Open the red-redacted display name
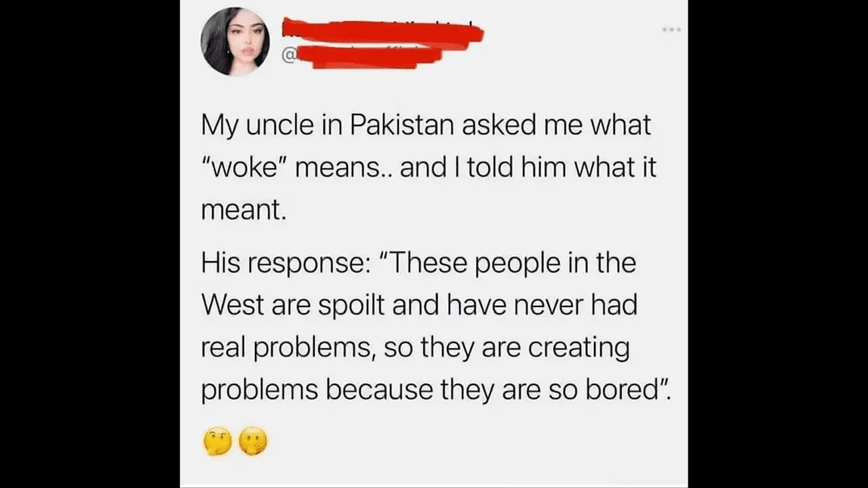Viewport: 868px width, 488px height. (382, 31)
